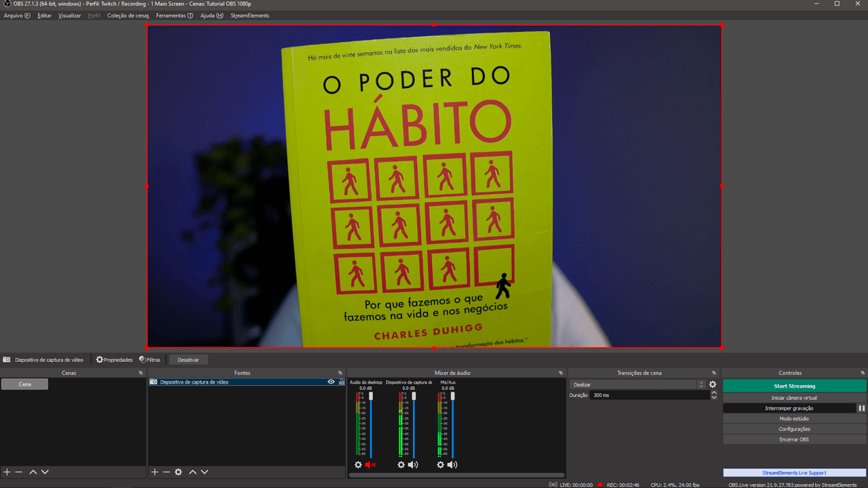The width and height of the screenshot is (868, 488).
Task: Click the audio mixer horizontal scrollbar
Action: coord(456,475)
